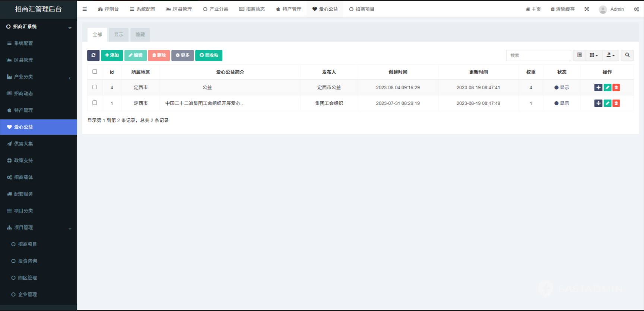
Task: Switch to the 爱心公益 top tab
Action: (325, 9)
